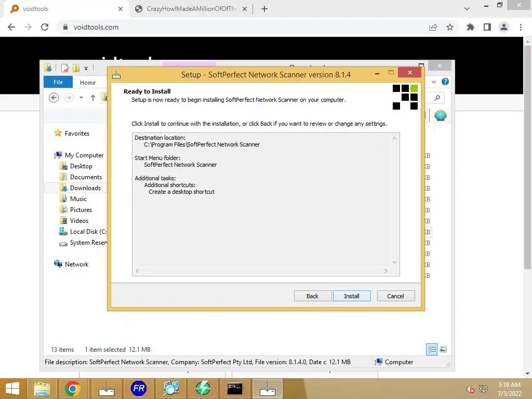Viewport: 532px width, 399px height.
Task: Click the globe icon in Explorer window
Action: (441, 116)
